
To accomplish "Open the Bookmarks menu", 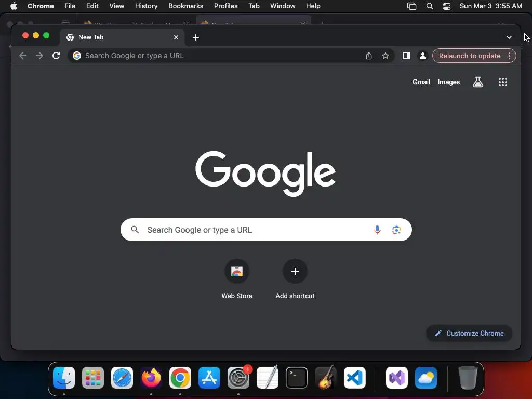I will 186,6.
